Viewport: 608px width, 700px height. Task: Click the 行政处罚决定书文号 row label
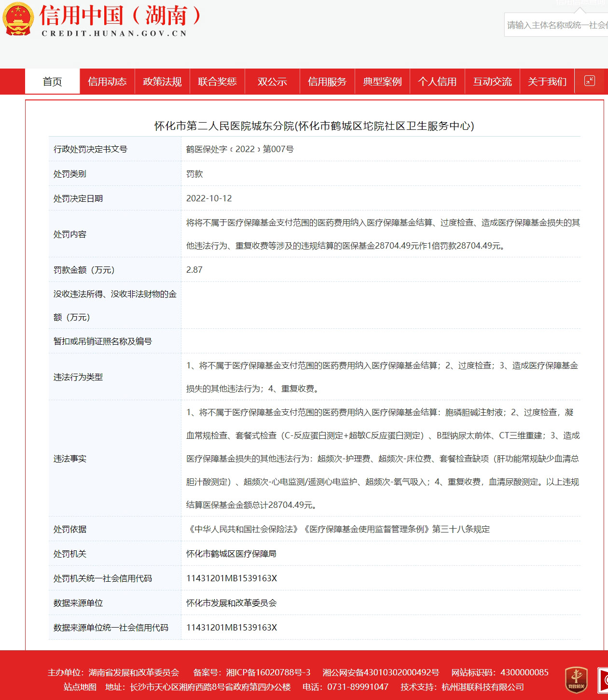click(90, 149)
